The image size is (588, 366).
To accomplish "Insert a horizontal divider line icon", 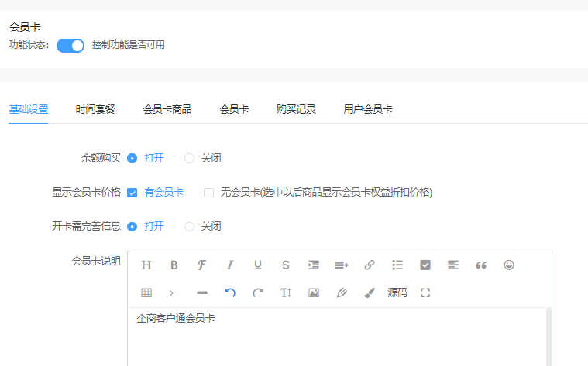I will coord(202,293).
